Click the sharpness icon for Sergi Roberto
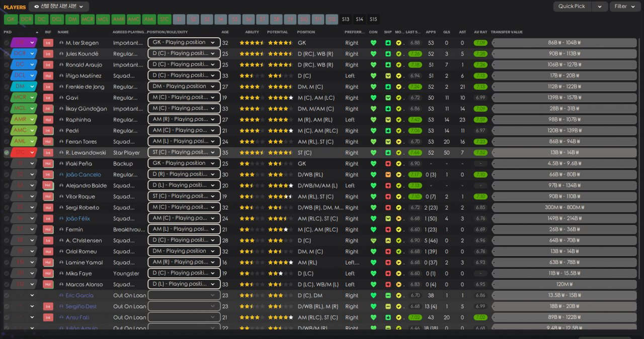The width and height of the screenshot is (644, 339). 388,208
